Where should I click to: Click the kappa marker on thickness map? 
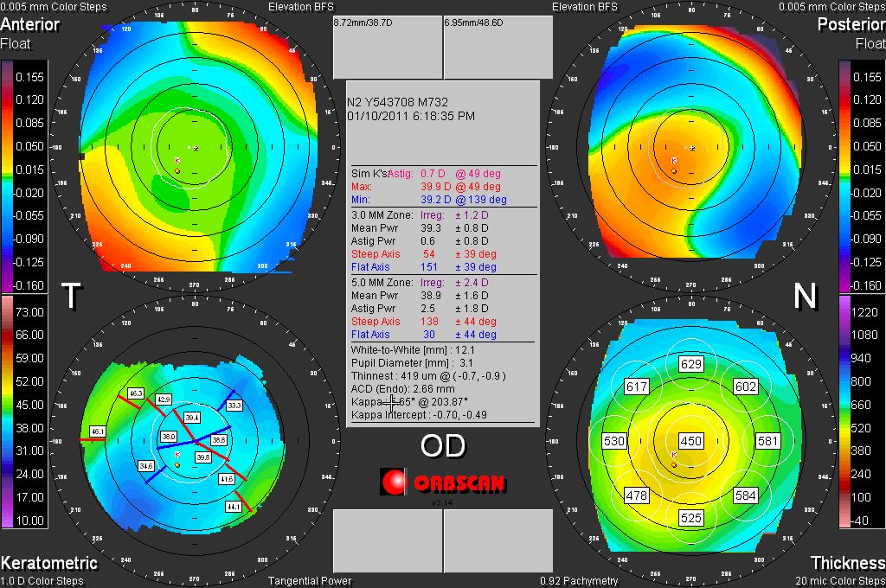tap(674, 454)
